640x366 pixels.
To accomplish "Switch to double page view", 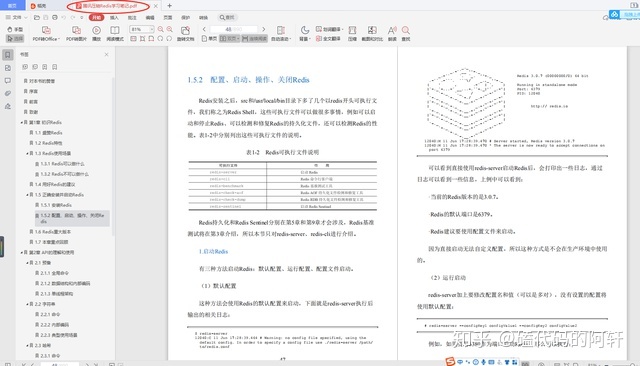I will pos(230,39).
